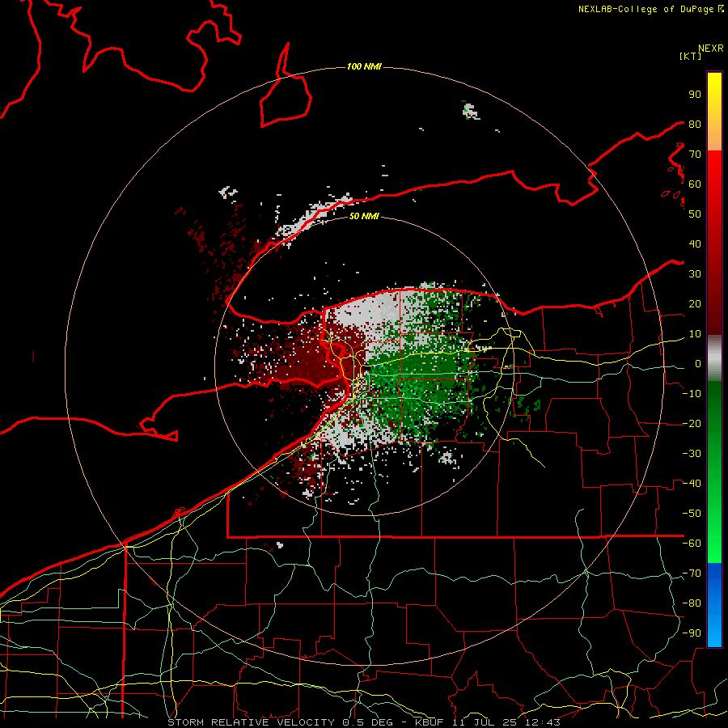This screenshot has height=728, width=728.
Task: Click the -20 value on the velocity scale
Action: 692,424
